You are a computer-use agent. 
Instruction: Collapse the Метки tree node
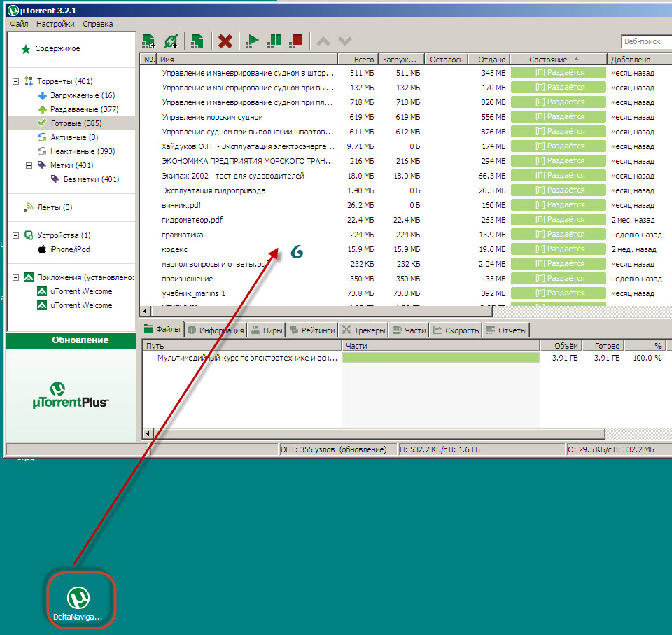point(29,165)
